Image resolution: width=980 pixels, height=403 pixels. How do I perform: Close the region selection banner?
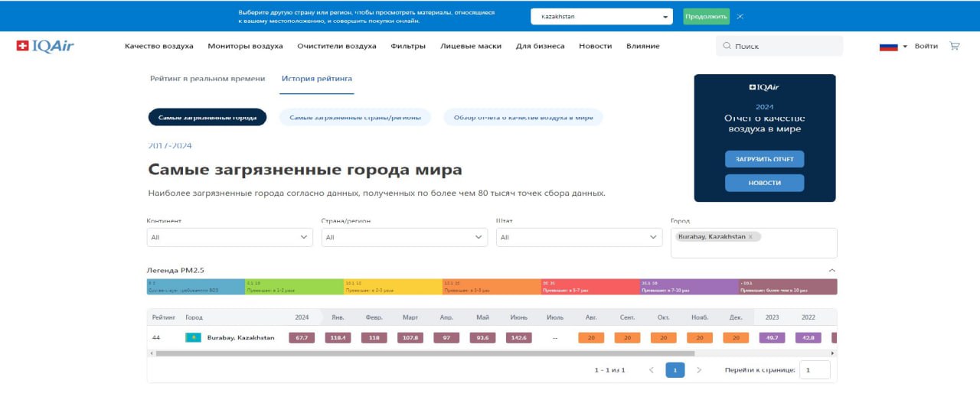[740, 16]
